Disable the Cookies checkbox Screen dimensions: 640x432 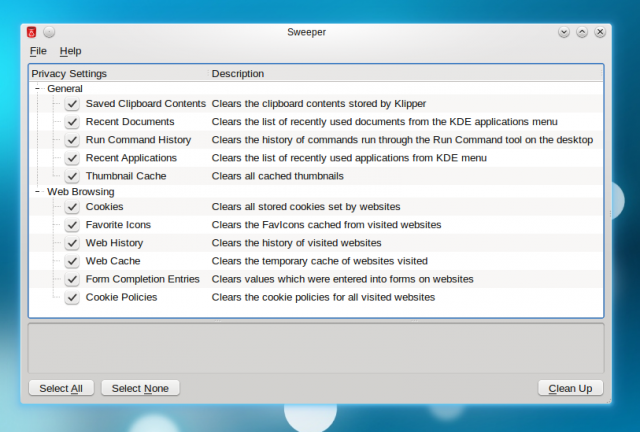[72, 207]
